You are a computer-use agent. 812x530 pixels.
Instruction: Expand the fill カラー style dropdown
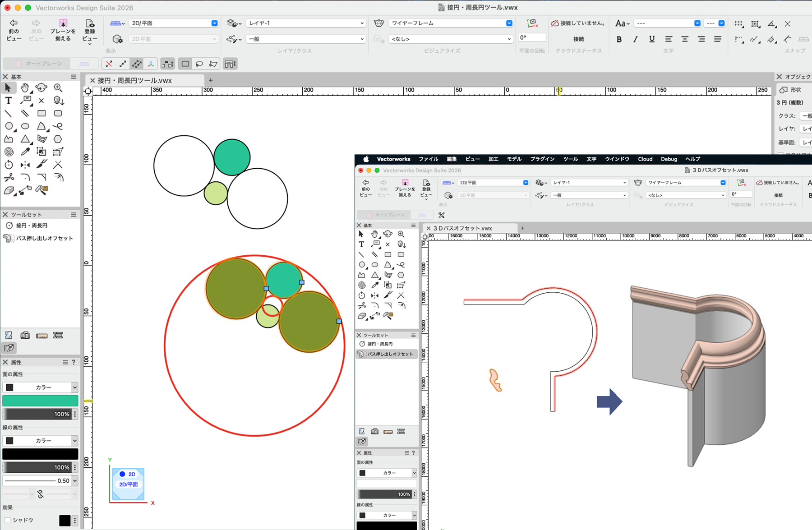pos(40,387)
